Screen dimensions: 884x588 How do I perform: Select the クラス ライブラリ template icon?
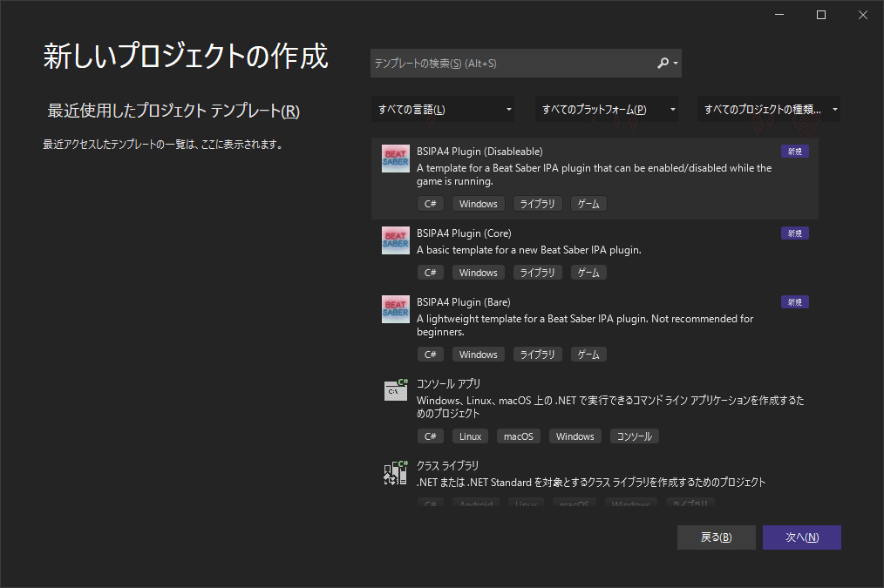(x=395, y=472)
